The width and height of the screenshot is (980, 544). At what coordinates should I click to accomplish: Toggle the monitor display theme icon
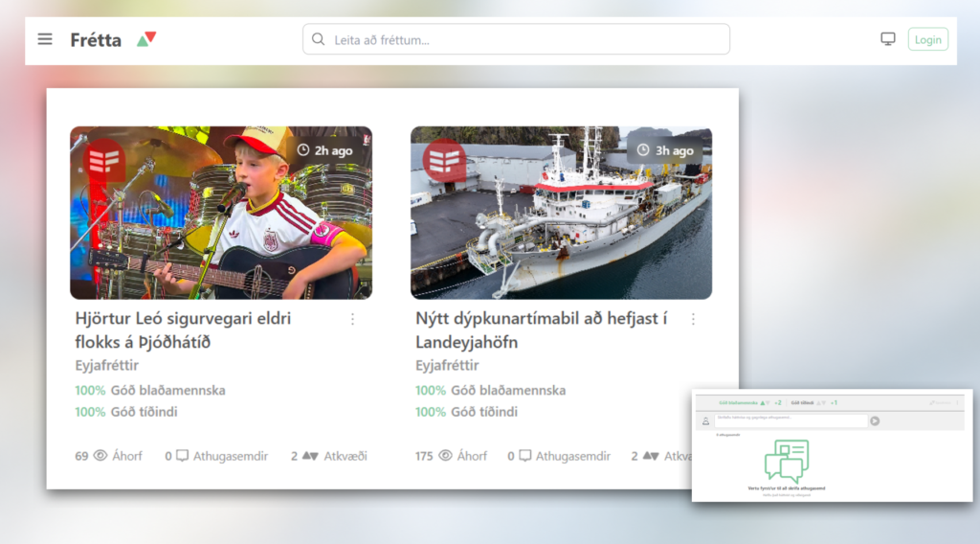tap(887, 39)
